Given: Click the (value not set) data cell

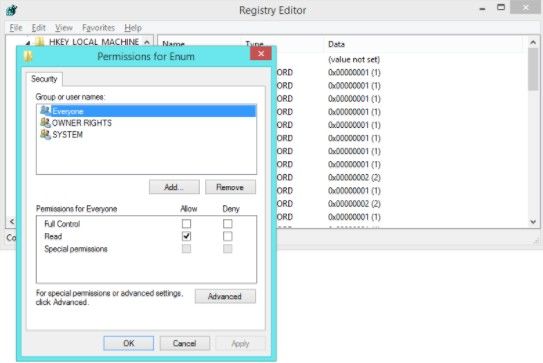Looking at the screenshot, I should pyautogui.click(x=354, y=59).
